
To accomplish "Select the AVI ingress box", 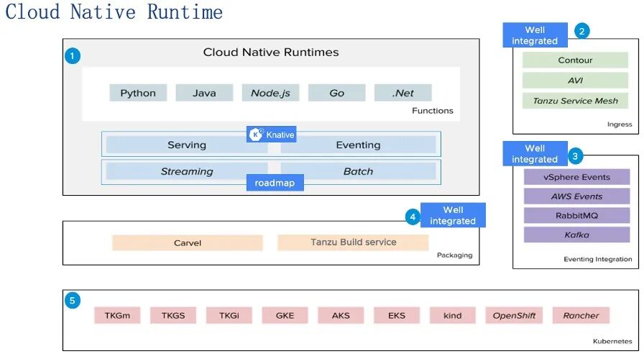I will (x=575, y=80).
